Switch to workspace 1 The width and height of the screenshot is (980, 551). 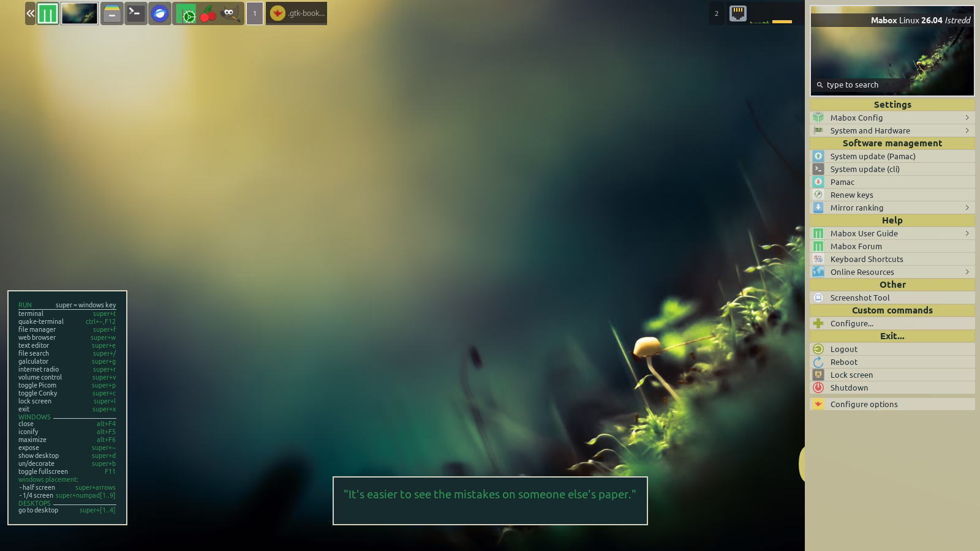(255, 13)
